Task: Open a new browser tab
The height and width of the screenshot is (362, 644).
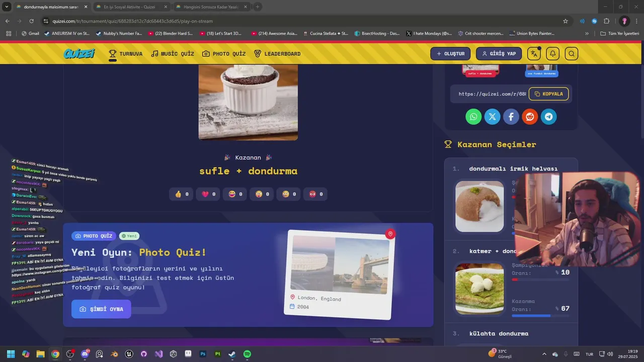Action: pyautogui.click(x=258, y=7)
